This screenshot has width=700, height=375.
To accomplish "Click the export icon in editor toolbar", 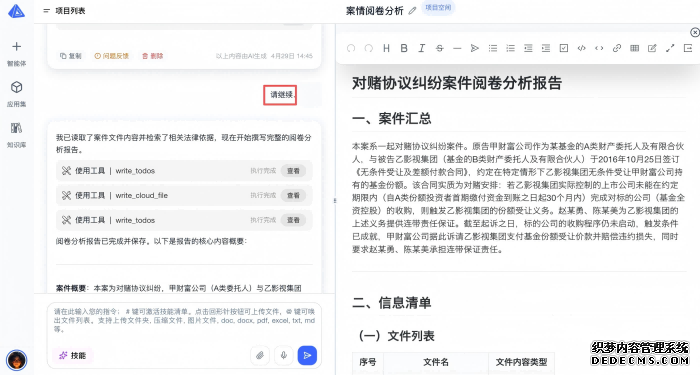I will coord(688,48).
